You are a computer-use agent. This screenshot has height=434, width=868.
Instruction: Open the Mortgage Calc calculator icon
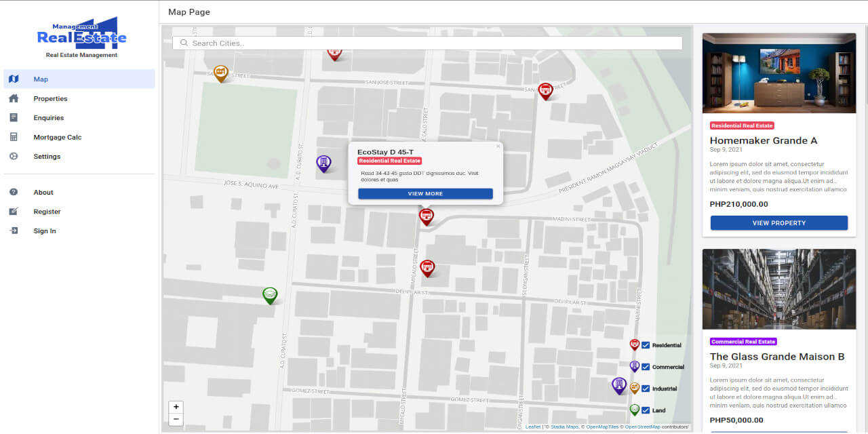[x=14, y=137]
